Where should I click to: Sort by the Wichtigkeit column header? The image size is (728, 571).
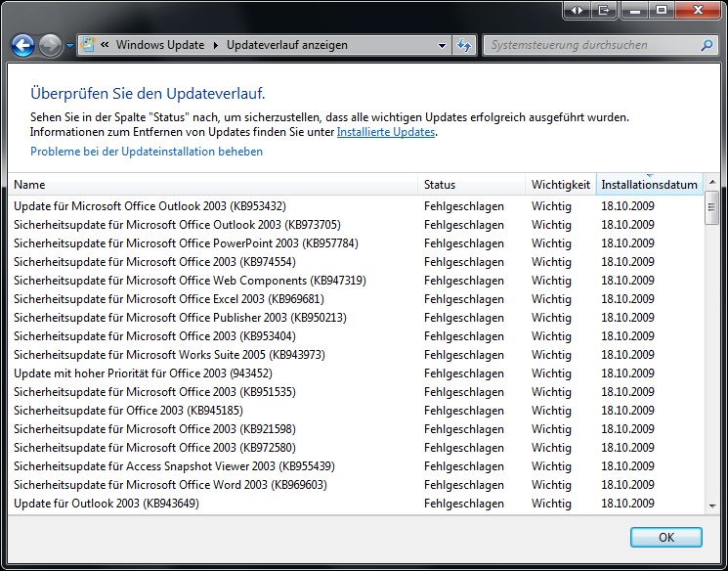coord(560,185)
